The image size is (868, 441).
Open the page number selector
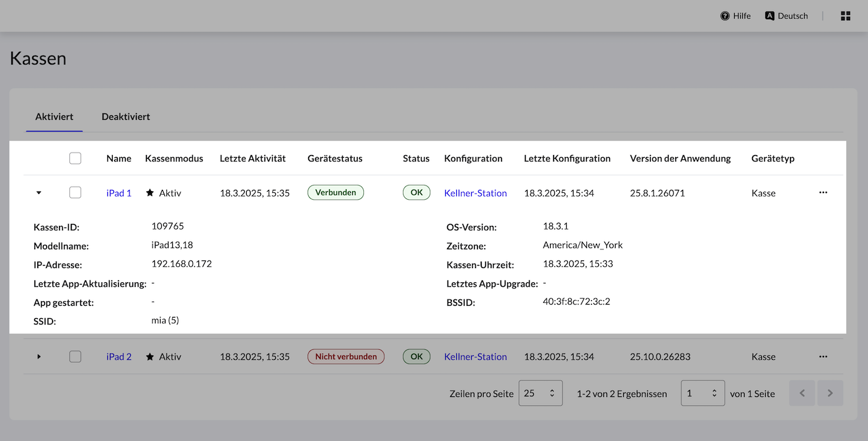pyautogui.click(x=702, y=393)
